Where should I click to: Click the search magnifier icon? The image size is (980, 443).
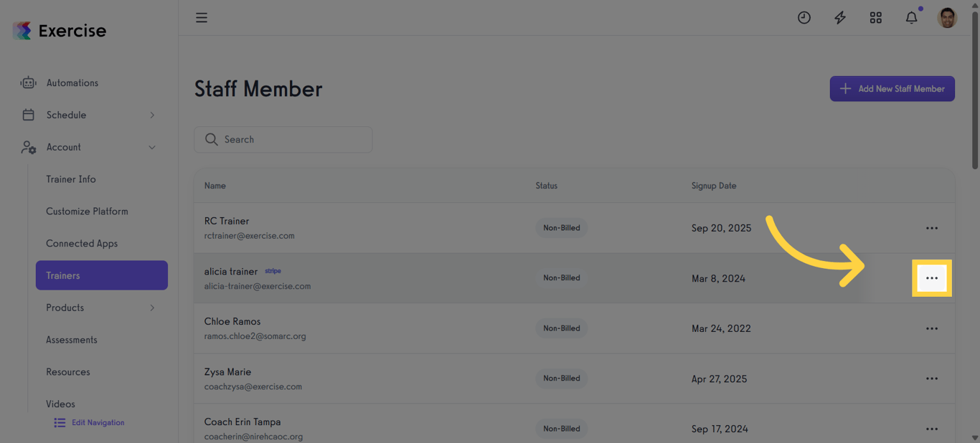(211, 139)
